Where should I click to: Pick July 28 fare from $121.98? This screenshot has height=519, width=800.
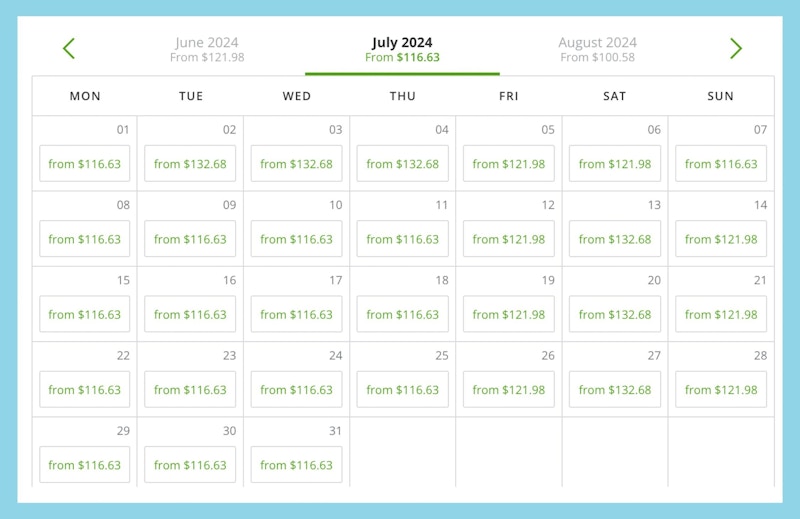tap(721, 390)
